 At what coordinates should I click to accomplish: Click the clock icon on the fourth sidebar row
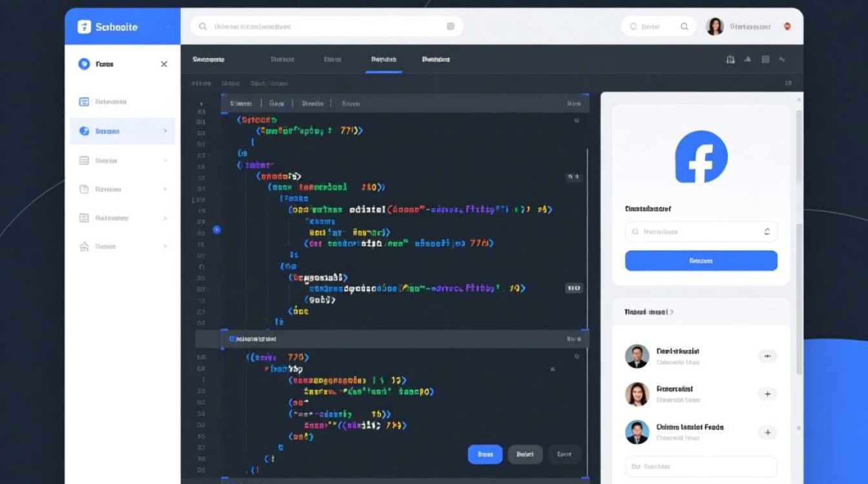click(84, 189)
